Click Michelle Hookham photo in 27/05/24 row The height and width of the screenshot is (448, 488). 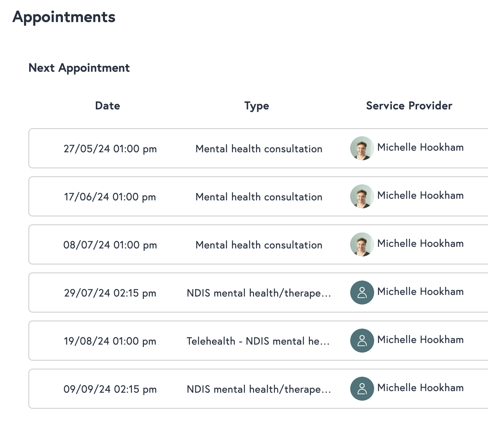[x=362, y=148]
